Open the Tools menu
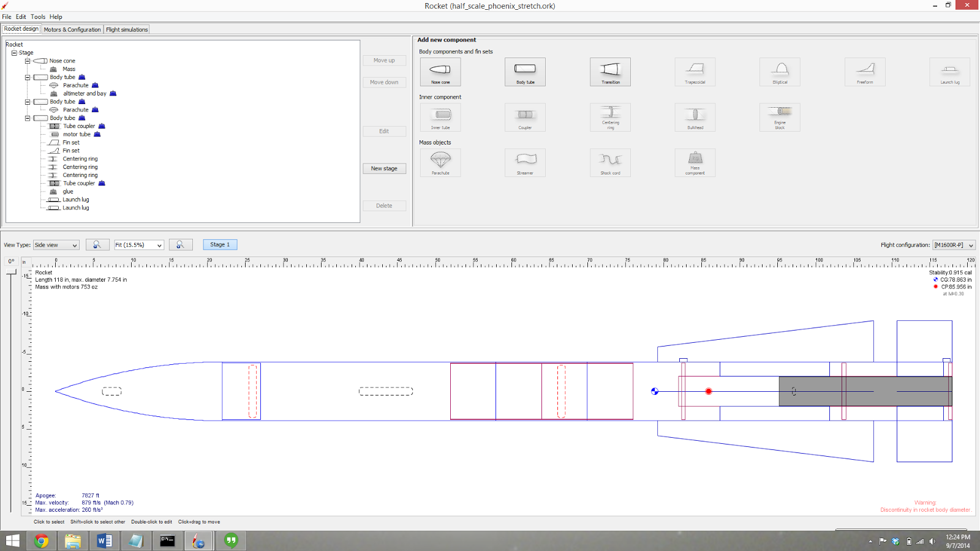980x551 pixels. pyautogui.click(x=37, y=17)
